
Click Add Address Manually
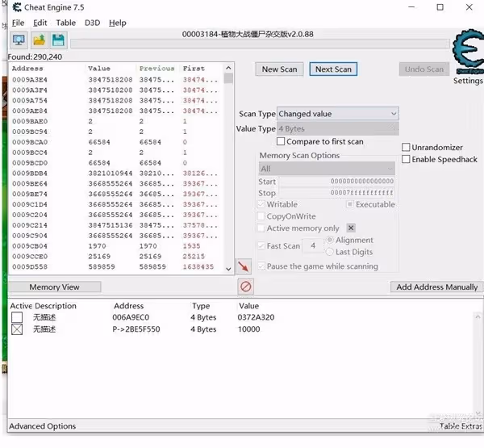click(x=436, y=287)
